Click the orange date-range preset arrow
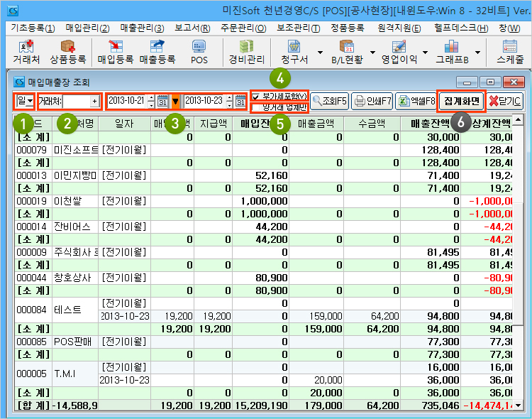The width and height of the screenshot is (532, 419). tap(175, 101)
